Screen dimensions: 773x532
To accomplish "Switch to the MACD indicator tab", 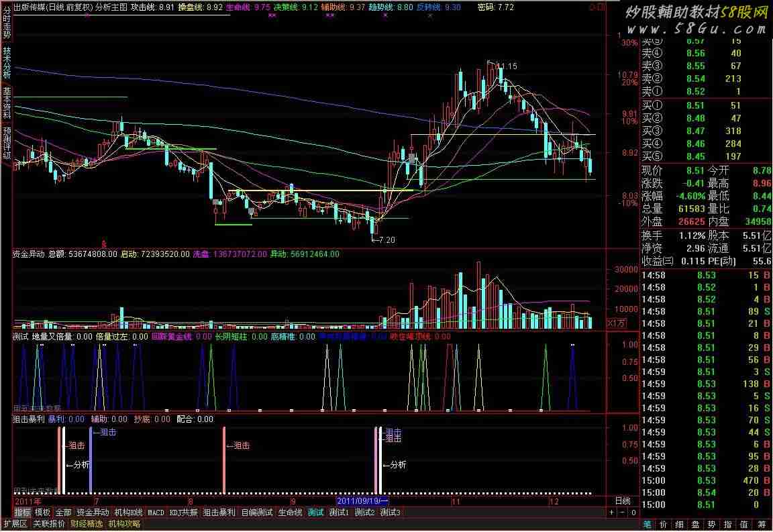I will point(156,513).
